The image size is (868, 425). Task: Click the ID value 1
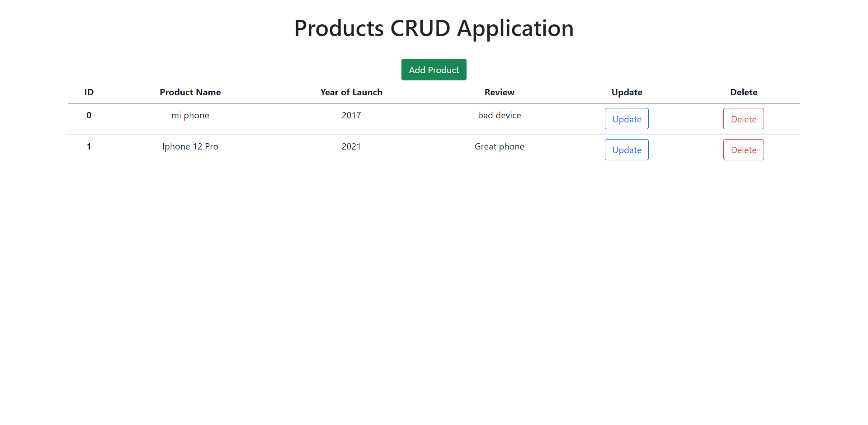click(89, 146)
